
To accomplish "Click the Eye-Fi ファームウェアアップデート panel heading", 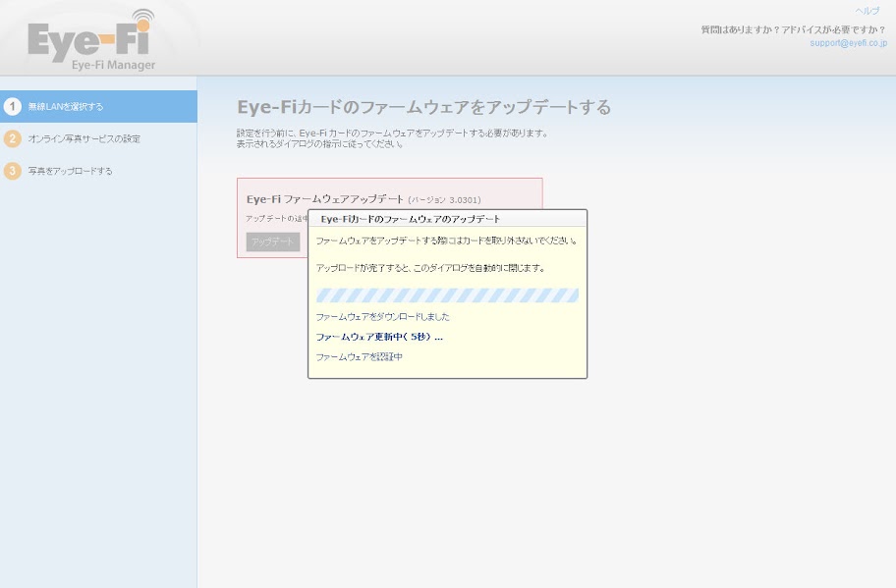I will click(324, 199).
